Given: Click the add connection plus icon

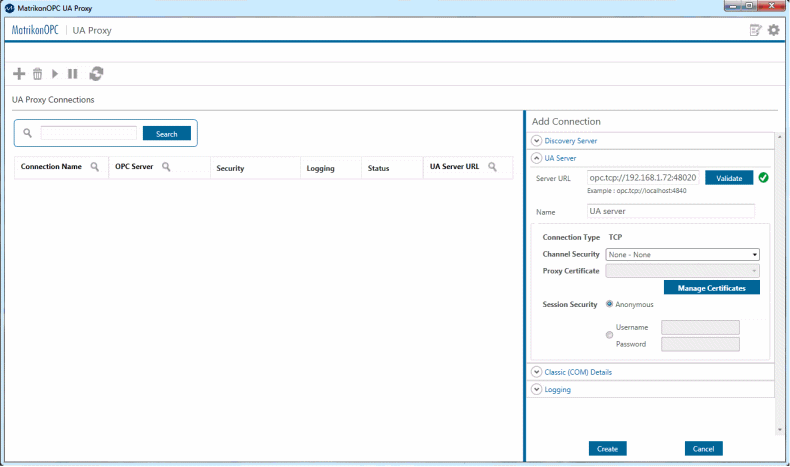Looking at the screenshot, I should [19, 74].
